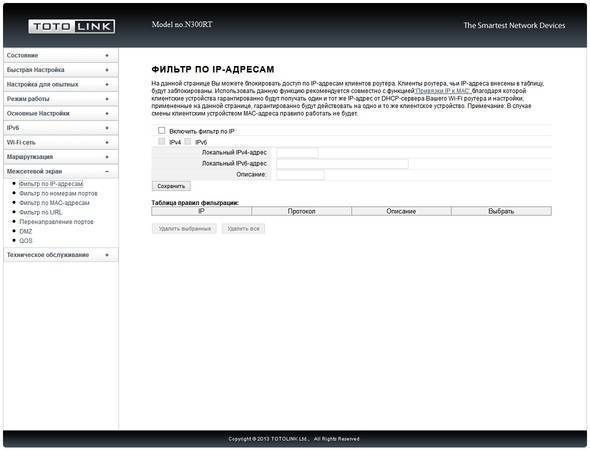Click the TOTOLINK logo

click(x=71, y=26)
